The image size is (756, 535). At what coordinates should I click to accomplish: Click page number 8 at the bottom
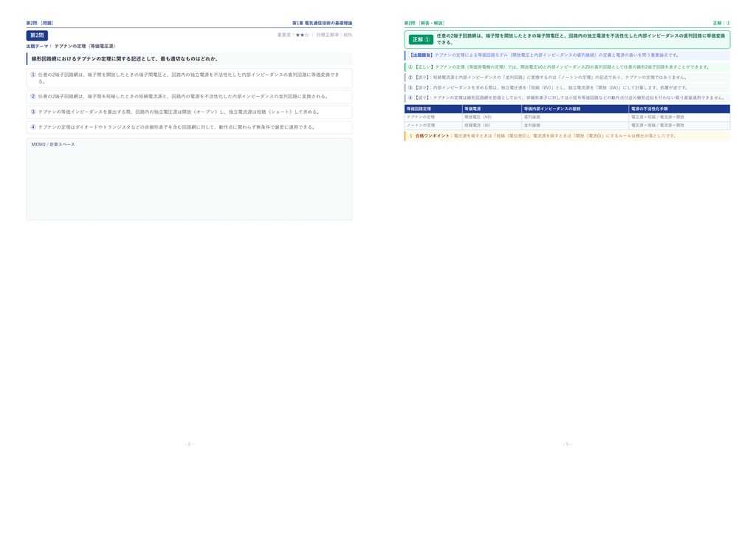pos(189,444)
